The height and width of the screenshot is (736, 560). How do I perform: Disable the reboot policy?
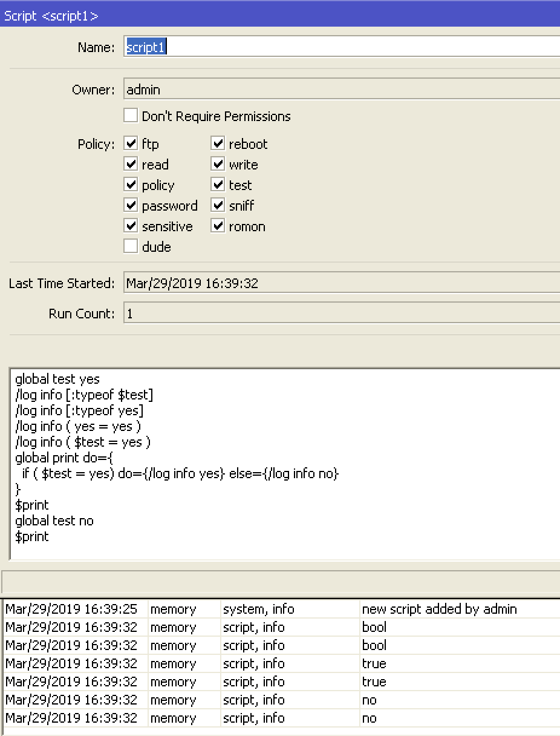coord(218,143)
